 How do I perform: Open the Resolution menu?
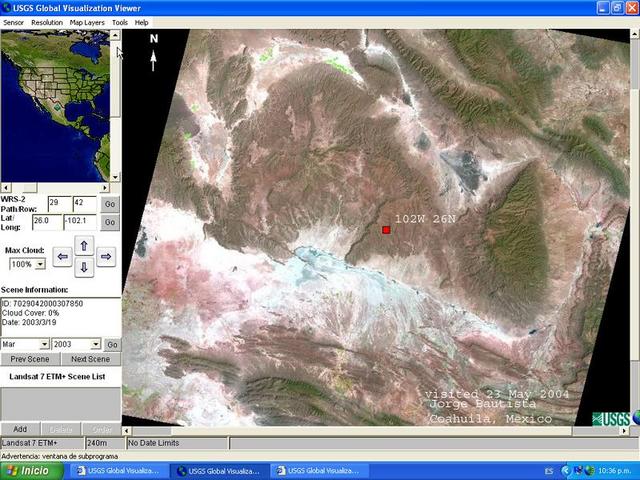[47, 22]
